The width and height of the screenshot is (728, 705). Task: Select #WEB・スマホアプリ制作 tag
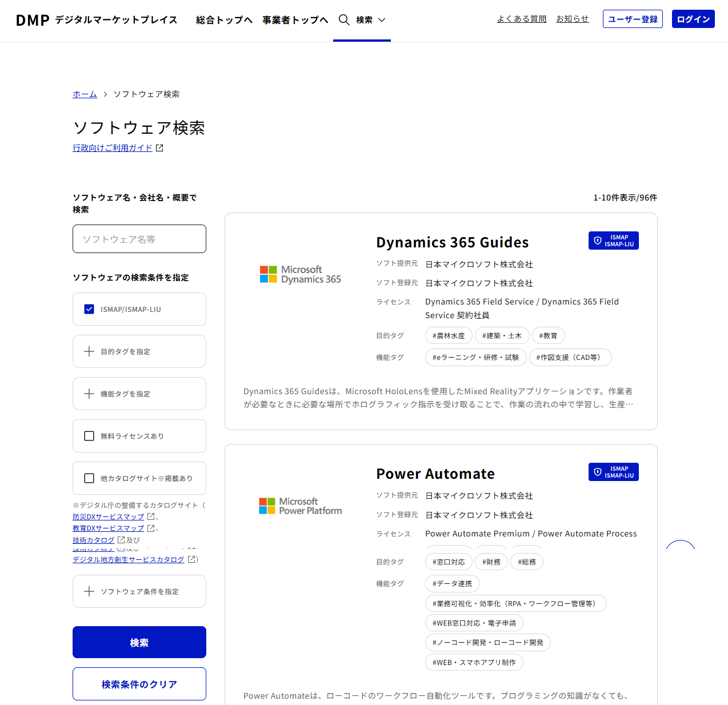tap(474, 662)
